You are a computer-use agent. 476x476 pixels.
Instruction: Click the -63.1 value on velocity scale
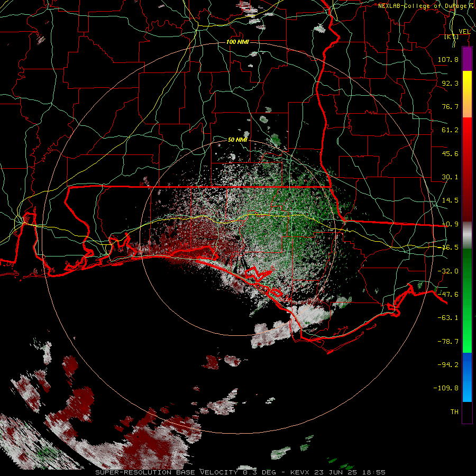coord(448,318)
